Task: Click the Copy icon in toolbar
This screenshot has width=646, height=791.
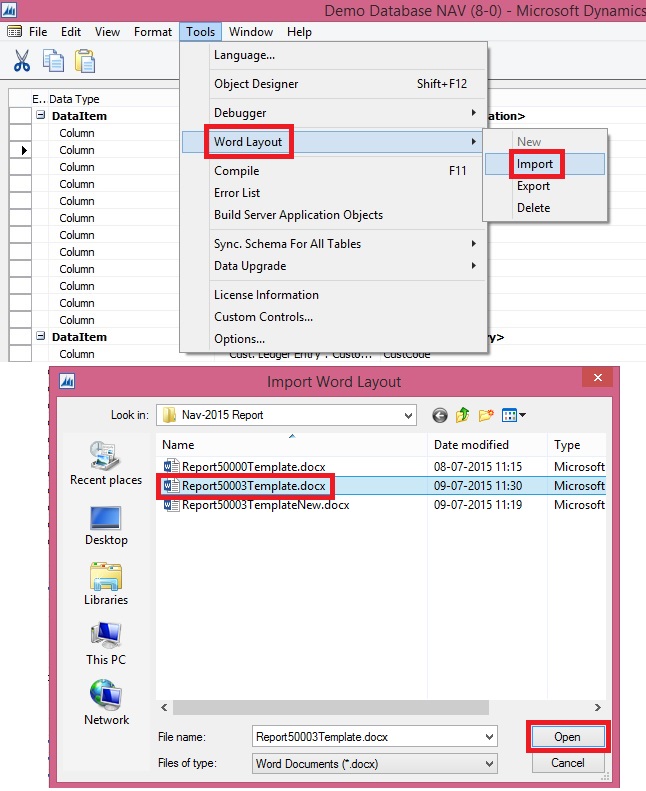Action: pyautogui.click(x=53, y=61)
